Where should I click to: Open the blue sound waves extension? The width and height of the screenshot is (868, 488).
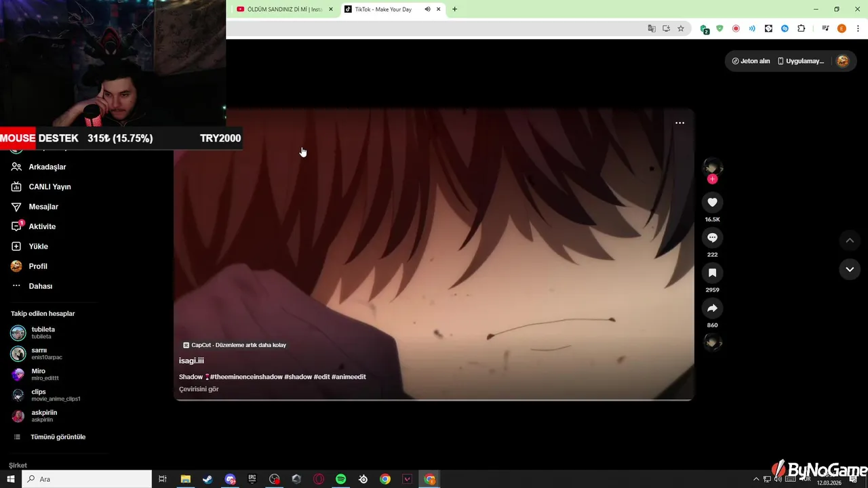pos(752,28)
